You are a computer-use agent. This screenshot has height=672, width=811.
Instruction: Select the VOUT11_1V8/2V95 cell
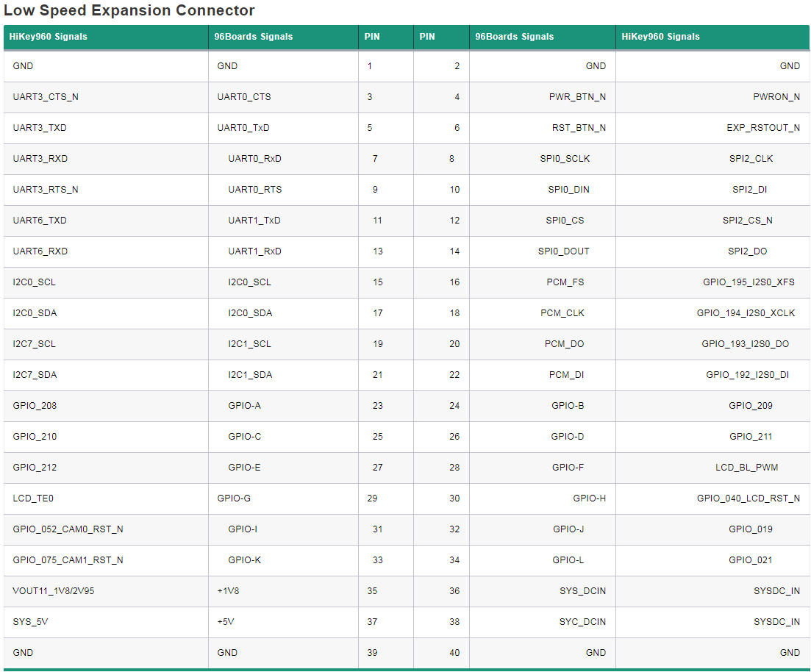(x=53, y=591)
